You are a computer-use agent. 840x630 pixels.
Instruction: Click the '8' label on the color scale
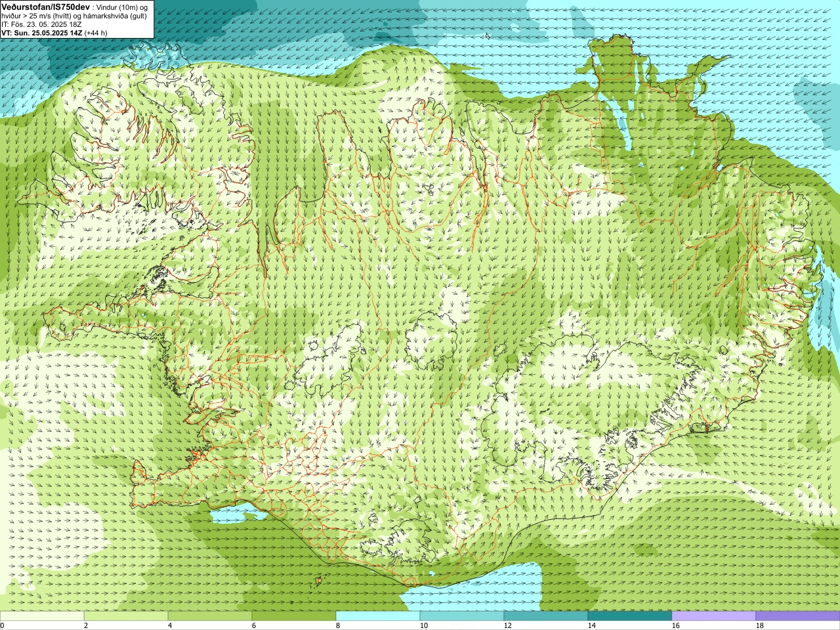[x=338, y=625]
